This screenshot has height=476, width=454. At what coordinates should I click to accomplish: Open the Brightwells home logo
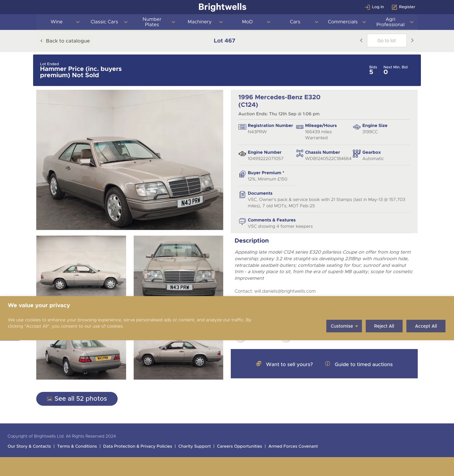(222, 7)
